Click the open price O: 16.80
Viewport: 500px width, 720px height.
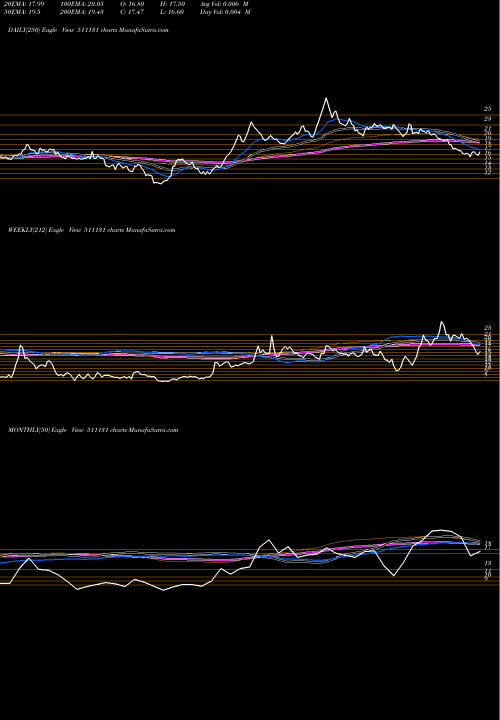(x=133, y=4)
